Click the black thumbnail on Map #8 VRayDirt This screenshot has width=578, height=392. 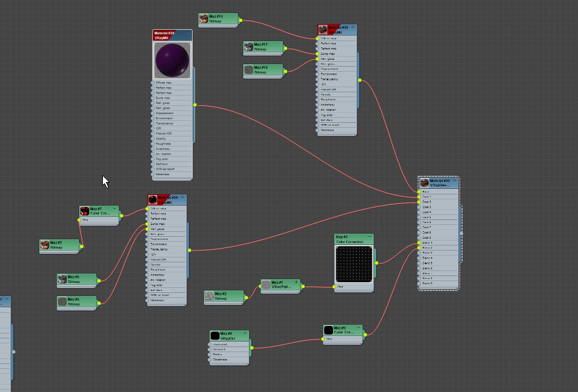[215, 335]
